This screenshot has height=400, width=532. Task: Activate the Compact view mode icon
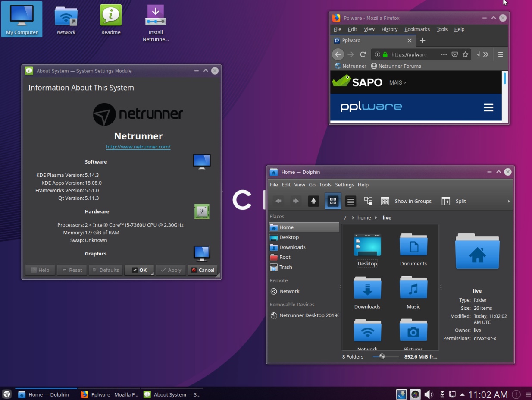[x=368, y=201]
